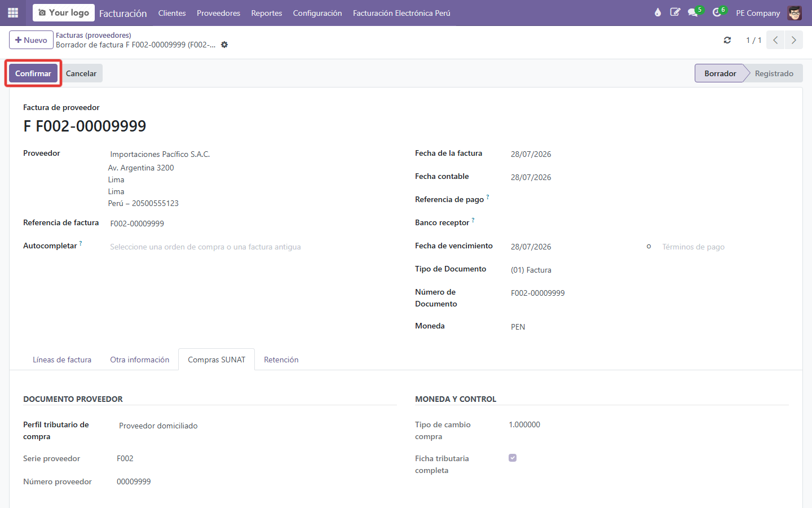The image size is (812, 508).
Task: Click the refresh record icon
Action: point(727,40)
